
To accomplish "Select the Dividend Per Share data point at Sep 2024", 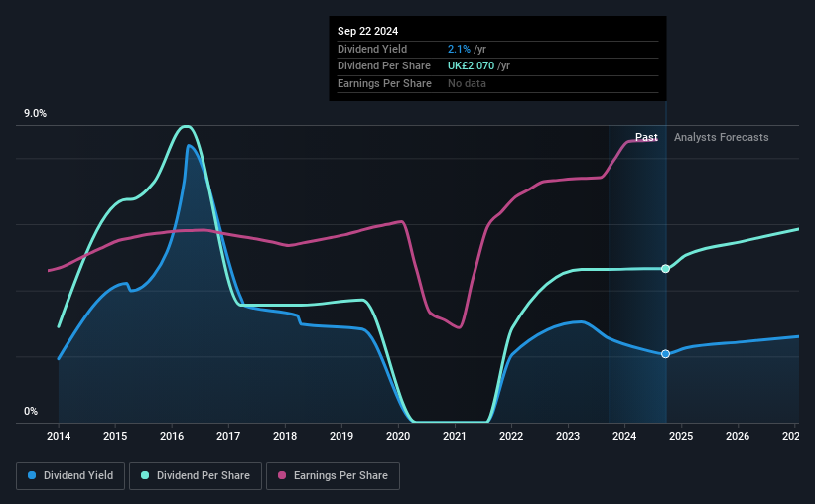I will coord(665,269).
